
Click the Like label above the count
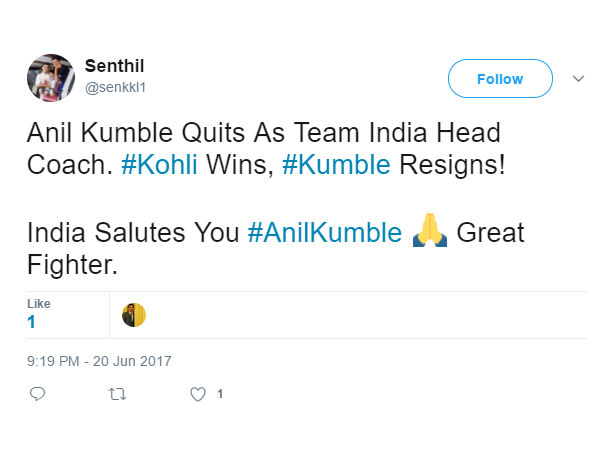point(38,303)
